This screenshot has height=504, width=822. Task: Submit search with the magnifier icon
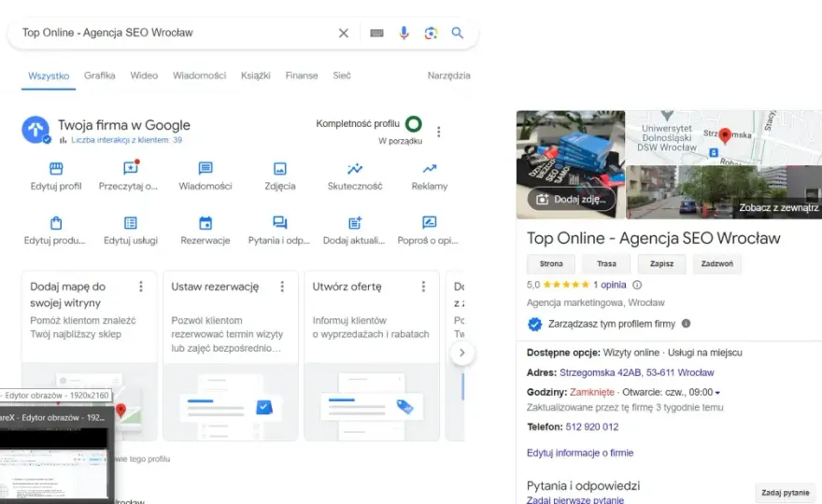click(x=458, y=33)
